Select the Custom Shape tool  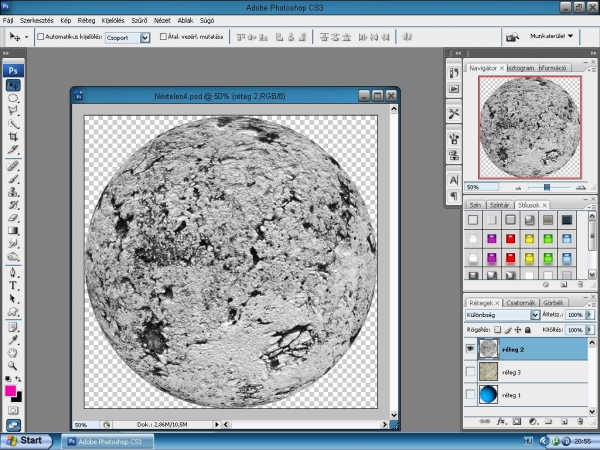[x=13, y=311]
